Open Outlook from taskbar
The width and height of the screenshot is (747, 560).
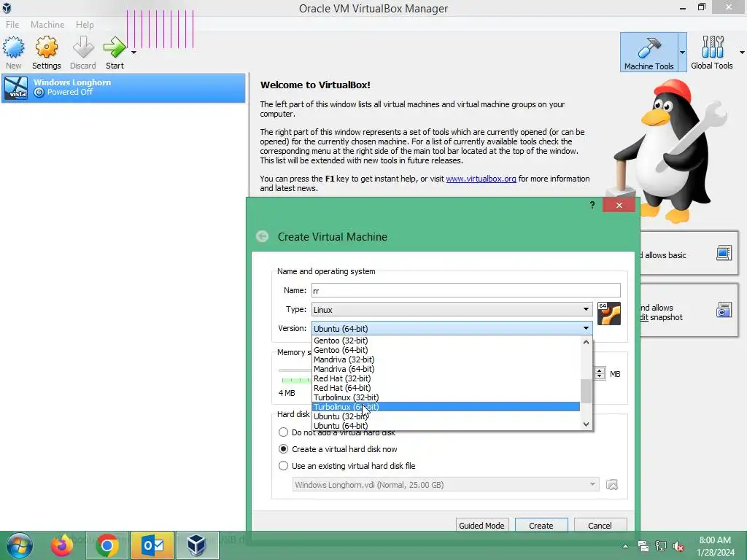coord(152,545)
